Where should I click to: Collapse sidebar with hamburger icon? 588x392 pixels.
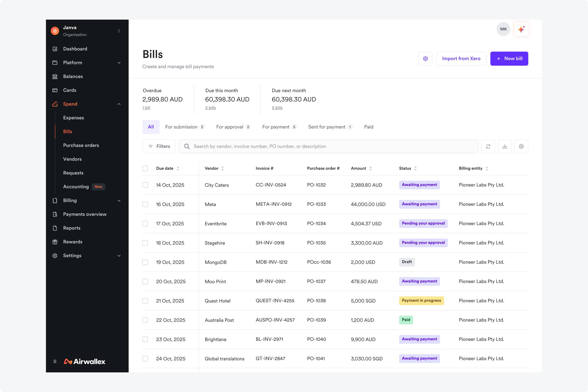tap(55, 361)
